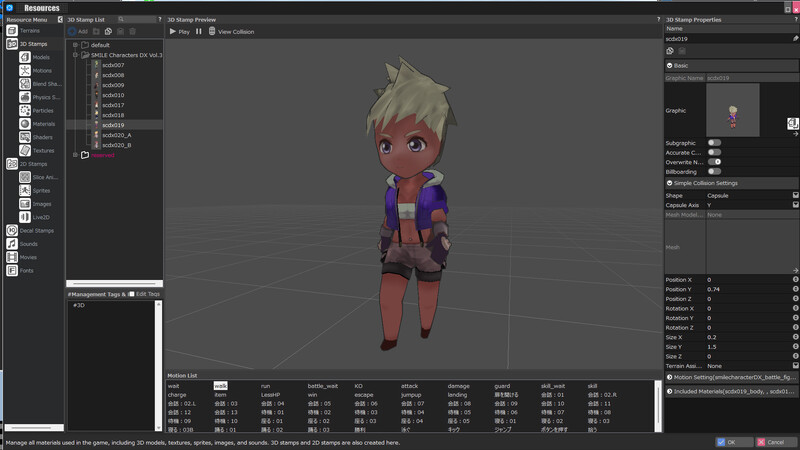Open the Slice Animation section
Image resolution: width=800 pixels, height=450 pixels.
click(41, 177)
